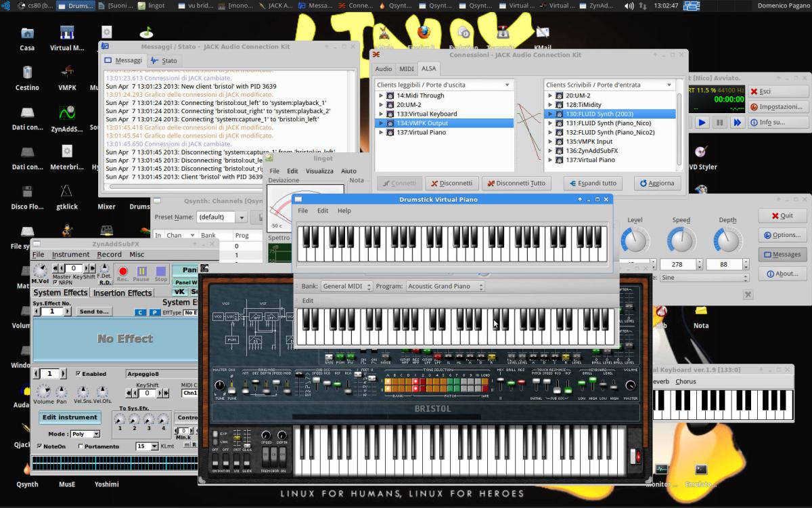Click the play button in JACK transport

tap(702, 123)
